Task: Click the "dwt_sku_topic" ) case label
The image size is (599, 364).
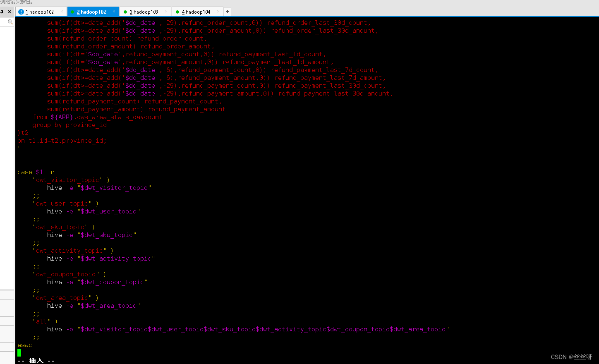Action: click(x=64, y=227)
